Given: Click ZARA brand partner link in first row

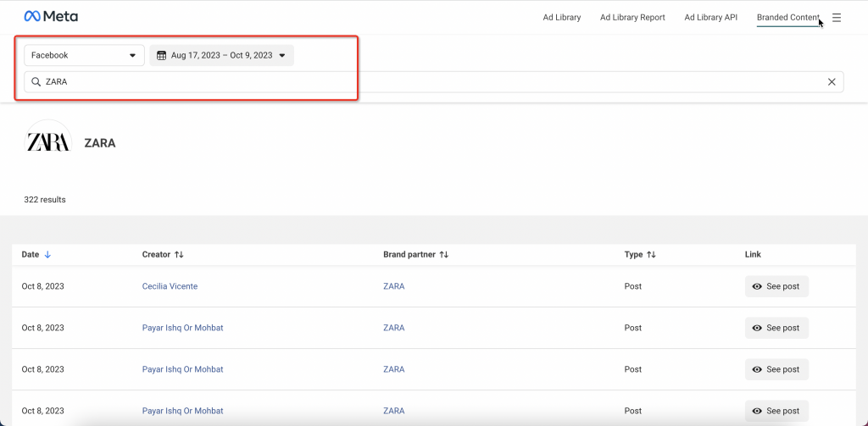Looking at the screenshot, I should [393, 286].
